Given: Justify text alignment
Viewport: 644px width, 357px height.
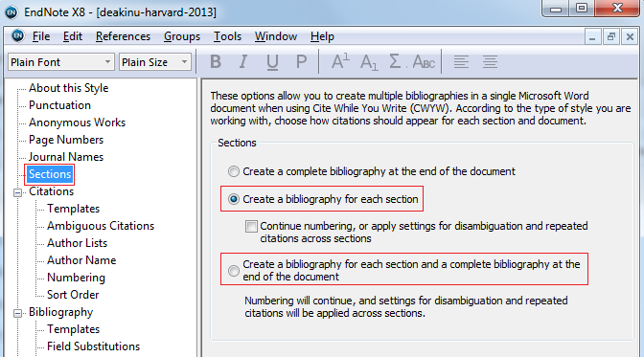Looking at the screenshot, I should [x=490, y=62].
